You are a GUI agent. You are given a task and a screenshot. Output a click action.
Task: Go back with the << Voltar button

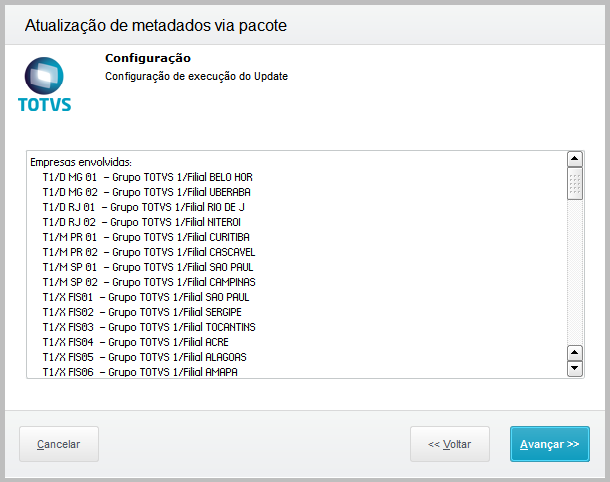point(449,443)
